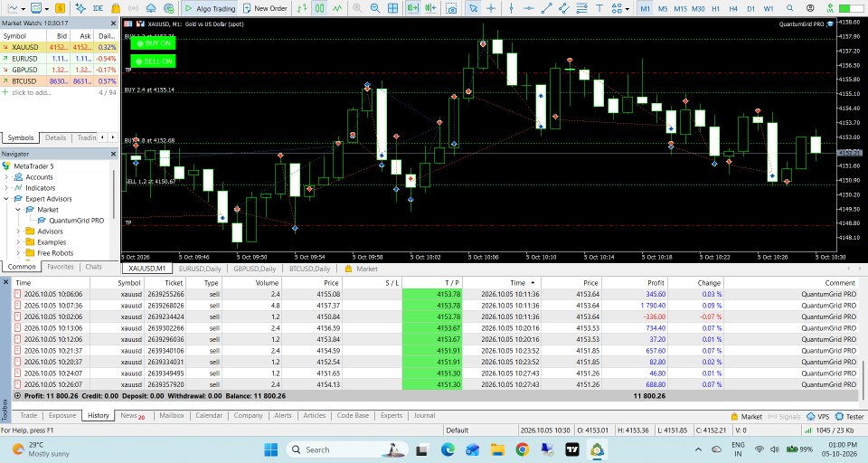
Task: Click the green level progress bar in toolbar
Action: pyautogui.click(x=852, y=8)
